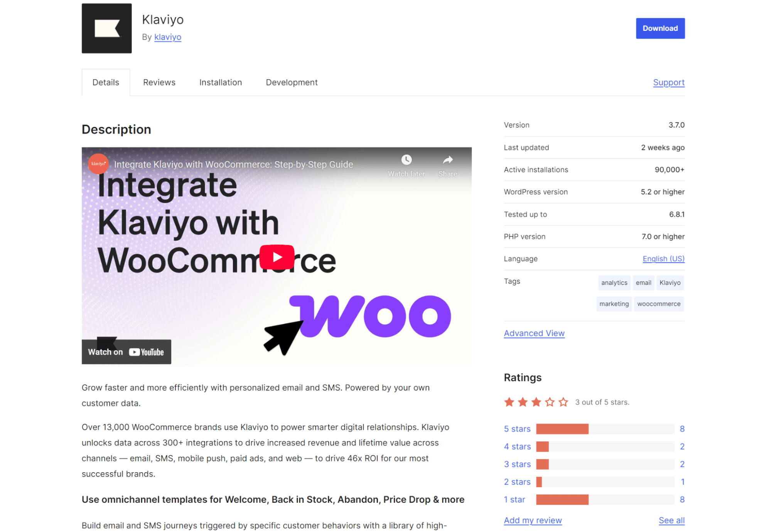771x532 pixels.
Task: Click the fourth empty rating star
Action: click(x=550, y=402)
